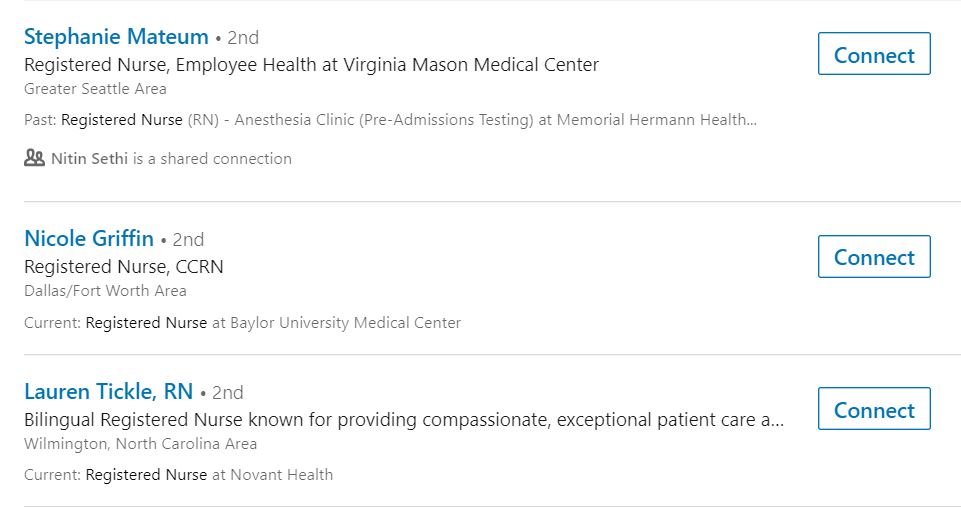The width and height of the screenshot is (961, 507).
Task: Connect with Nicole Griffin
Action: pyautogui.click(x=873, y=257)
